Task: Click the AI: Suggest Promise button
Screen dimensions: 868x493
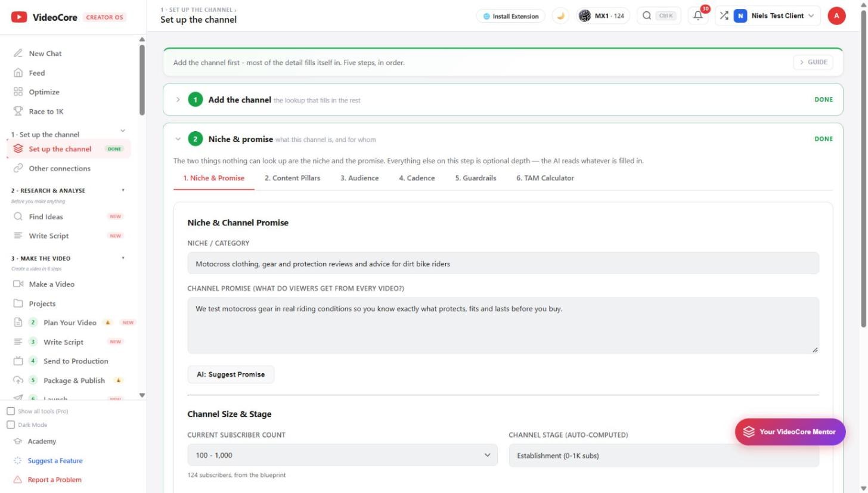Action: tap(231, 374)
